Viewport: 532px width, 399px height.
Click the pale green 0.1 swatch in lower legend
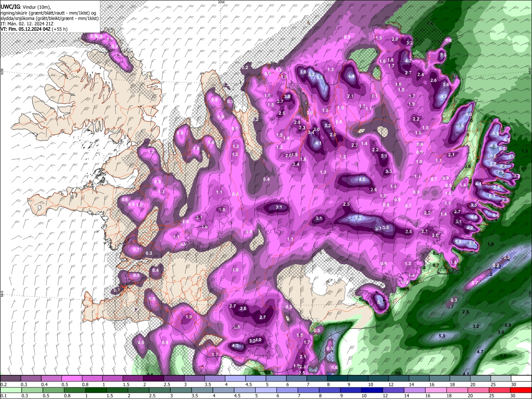tap(11, 390)
